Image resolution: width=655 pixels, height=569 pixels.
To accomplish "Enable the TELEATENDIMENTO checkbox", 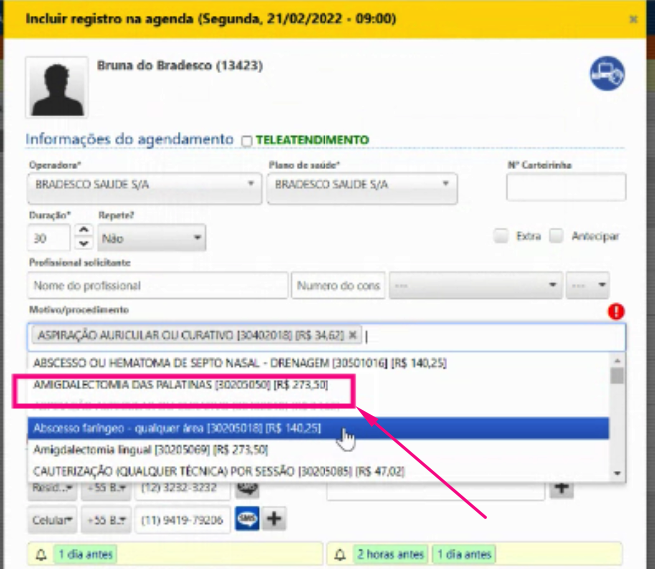I will click(246, 141).
